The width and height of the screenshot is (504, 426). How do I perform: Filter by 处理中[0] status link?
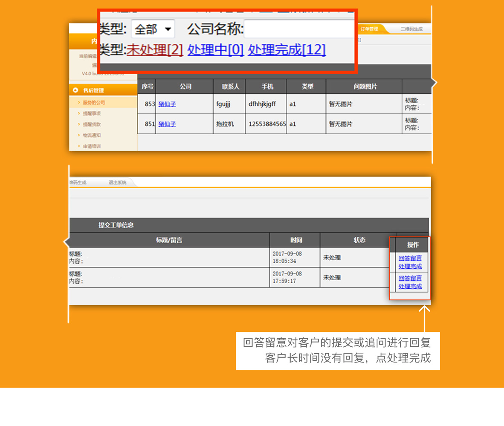coord(215,50)
